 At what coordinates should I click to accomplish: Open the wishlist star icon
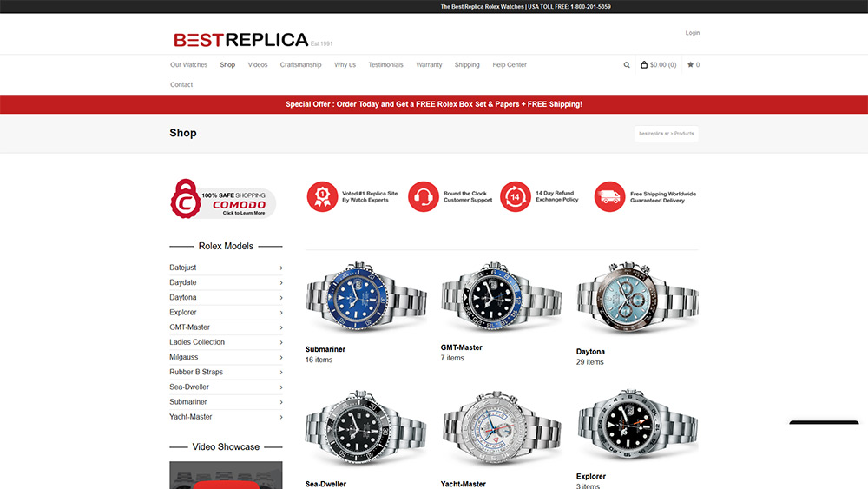690,65
